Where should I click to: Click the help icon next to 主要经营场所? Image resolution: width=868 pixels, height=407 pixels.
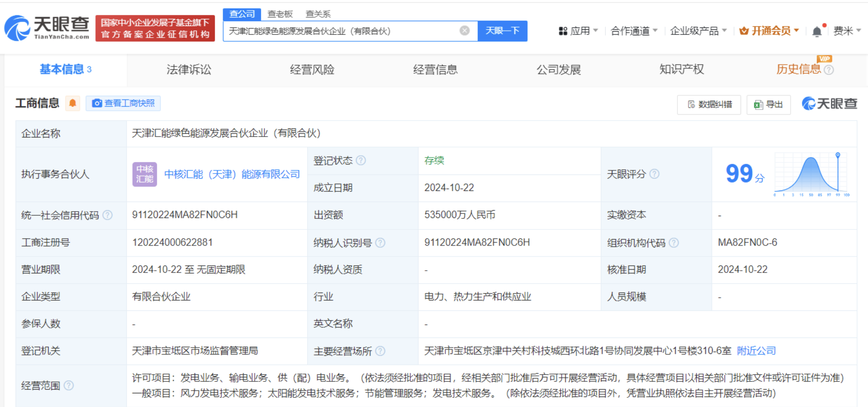pyautogui.click(x=380, y=351)
